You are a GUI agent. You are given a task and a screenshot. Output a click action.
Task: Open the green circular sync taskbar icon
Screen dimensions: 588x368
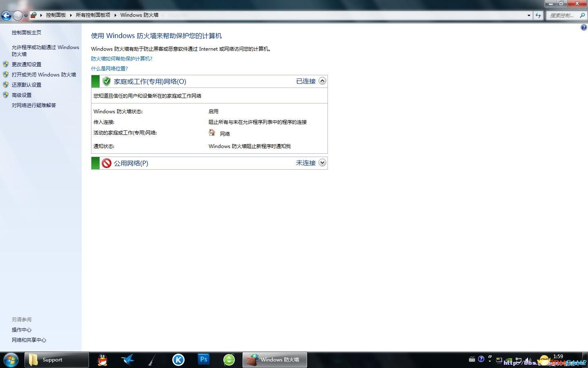(x=229, y=360)
